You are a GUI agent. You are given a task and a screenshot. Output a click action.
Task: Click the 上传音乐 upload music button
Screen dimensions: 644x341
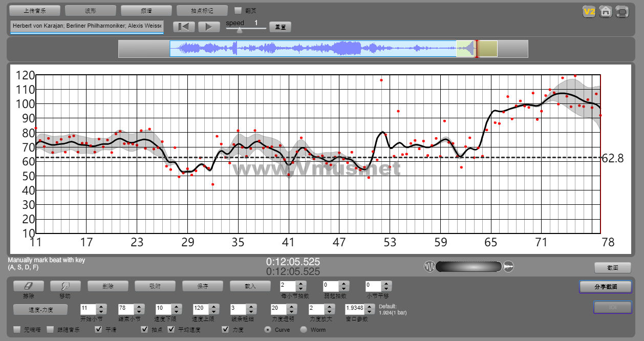point(35,10)
